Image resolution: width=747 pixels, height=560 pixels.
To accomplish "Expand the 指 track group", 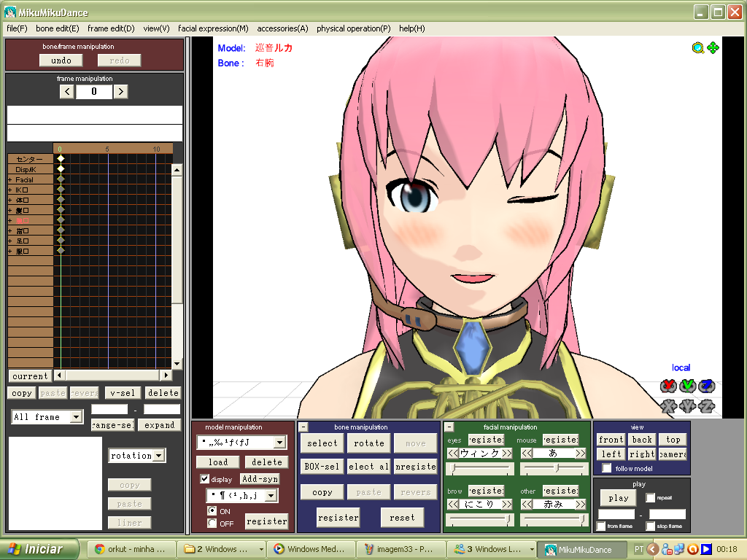I will (x=10, y=230).
